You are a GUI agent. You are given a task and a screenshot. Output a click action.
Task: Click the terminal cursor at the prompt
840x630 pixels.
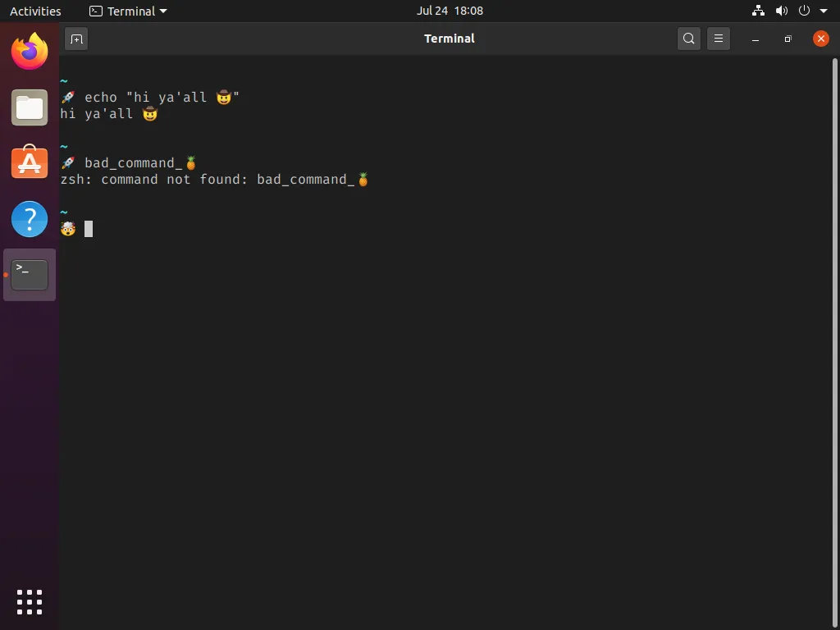[89, 229]
